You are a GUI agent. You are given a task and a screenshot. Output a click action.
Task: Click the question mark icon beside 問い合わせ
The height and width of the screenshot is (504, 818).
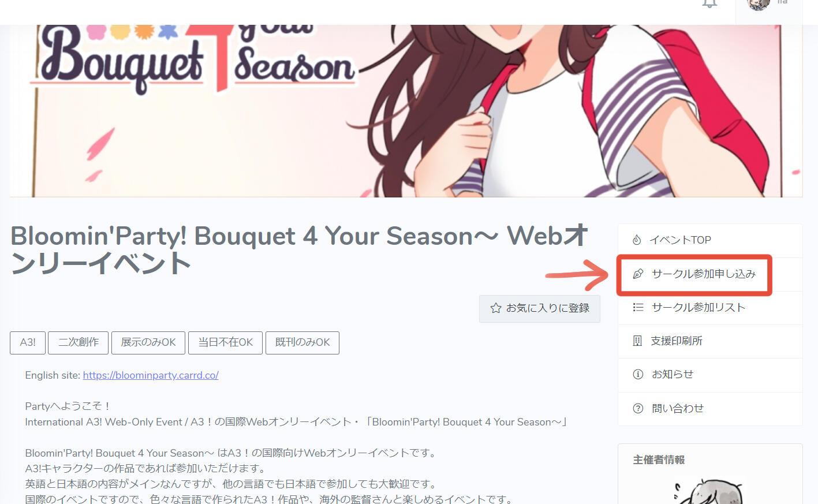click(x=638, y=408)
